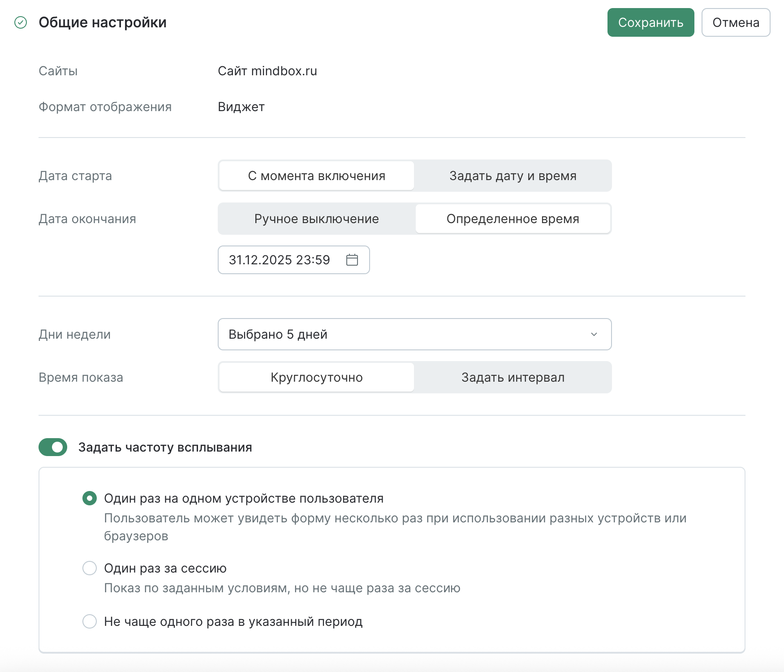Disable the Задать частоту всплывания toggle
Screen dimensions: 784x672
click(x=53, y=447)
